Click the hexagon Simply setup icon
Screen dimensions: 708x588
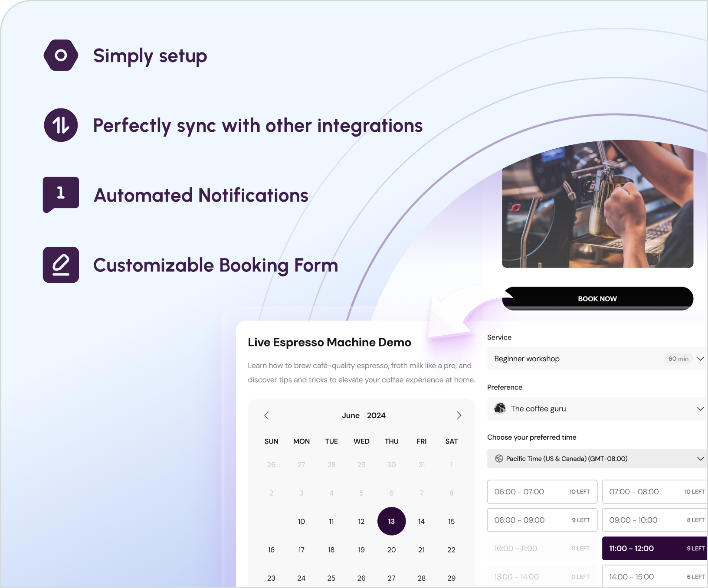pyautogui.click(x=61, y=56)
